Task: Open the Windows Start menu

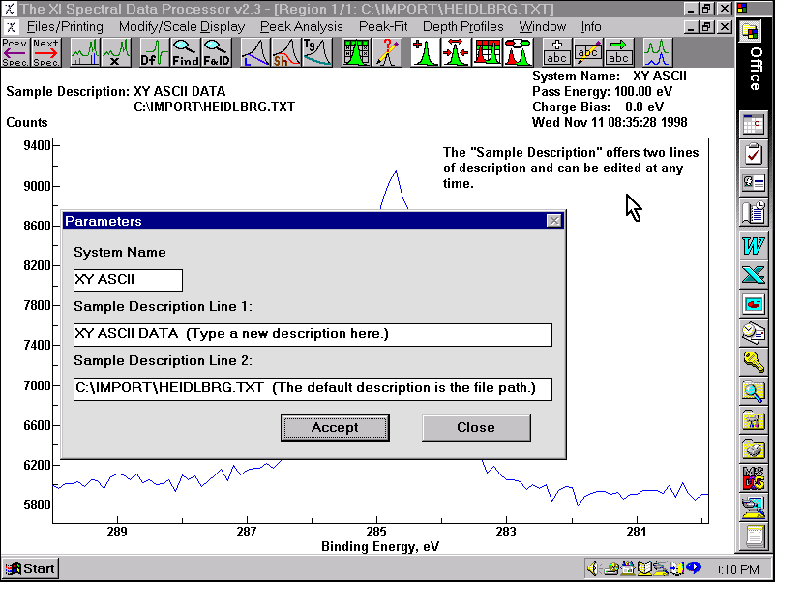Action: (x=30, y=569)
